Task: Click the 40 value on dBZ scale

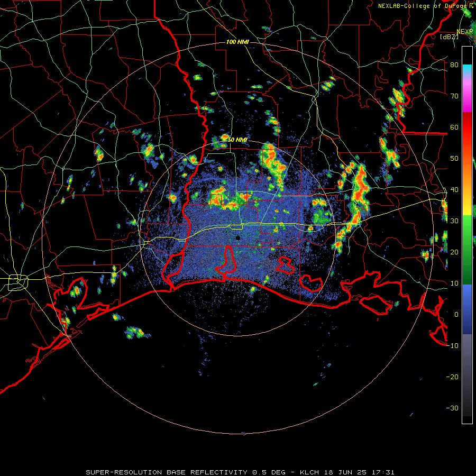Action: pos(454,190)
